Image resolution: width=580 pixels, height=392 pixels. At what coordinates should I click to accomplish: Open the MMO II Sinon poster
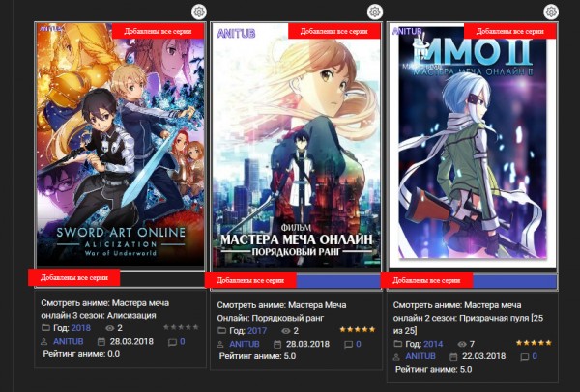(473, 146)
